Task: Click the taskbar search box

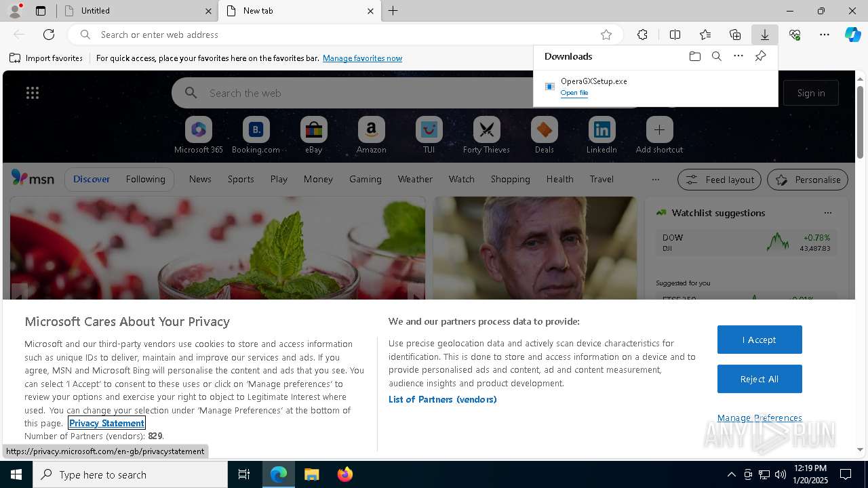Action: [x=130, y=474]
